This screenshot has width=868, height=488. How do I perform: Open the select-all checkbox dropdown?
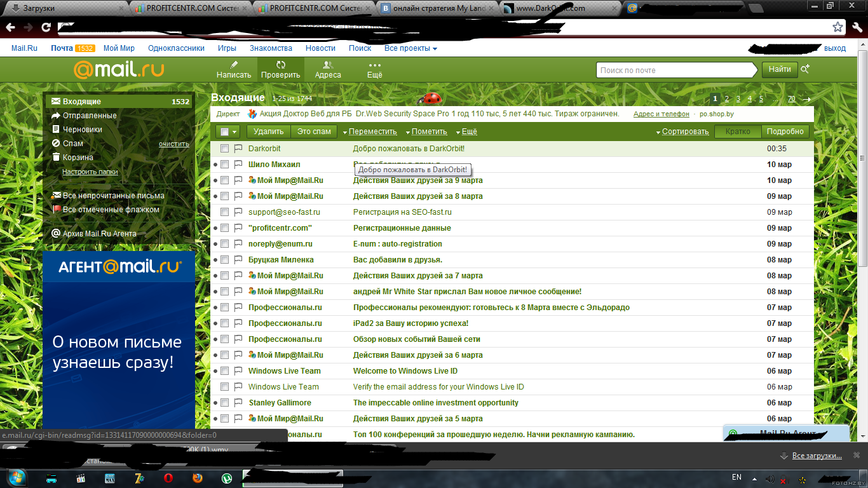[x=227, y=132]
